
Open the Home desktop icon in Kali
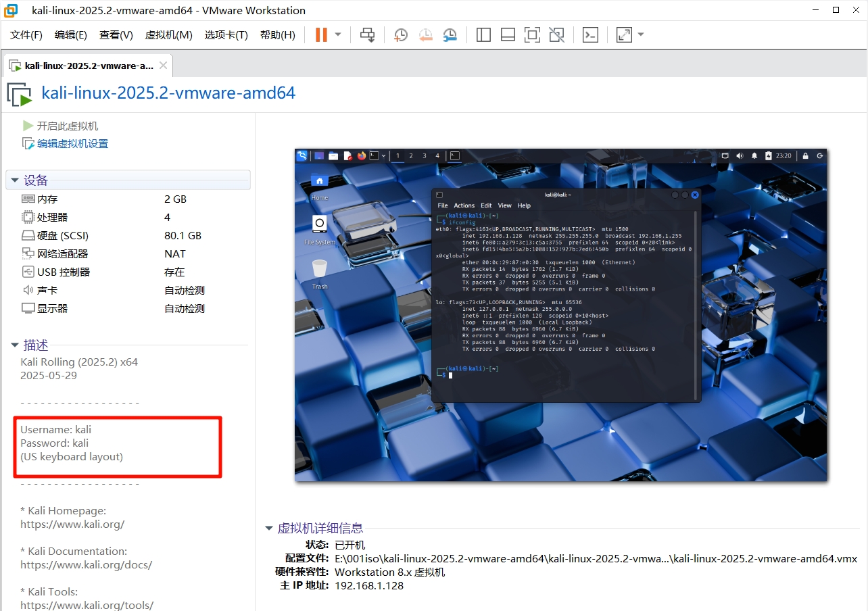(319, 187)
